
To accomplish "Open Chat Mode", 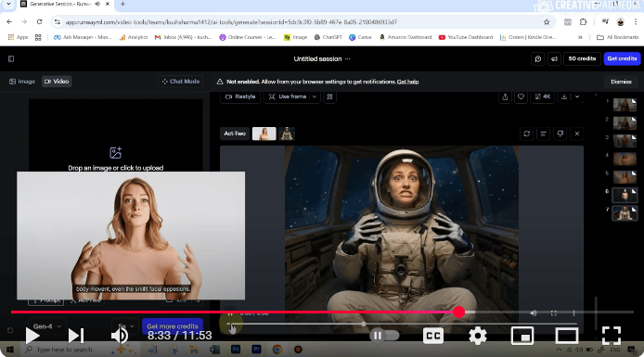I will click(181, 82).
